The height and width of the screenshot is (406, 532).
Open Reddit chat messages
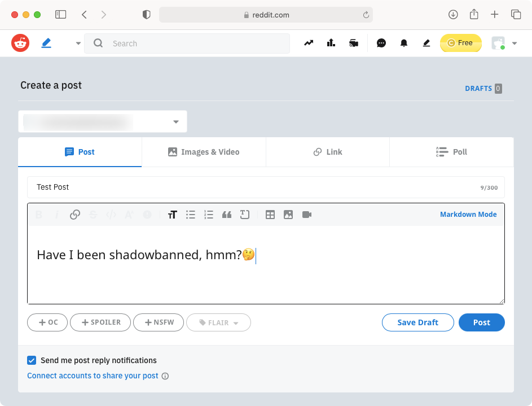pos(381,43)
